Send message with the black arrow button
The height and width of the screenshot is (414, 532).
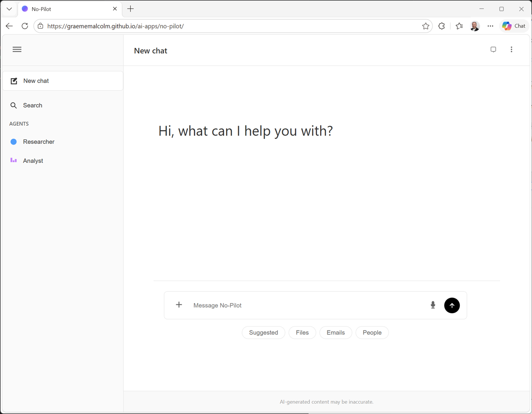[452, 305]
